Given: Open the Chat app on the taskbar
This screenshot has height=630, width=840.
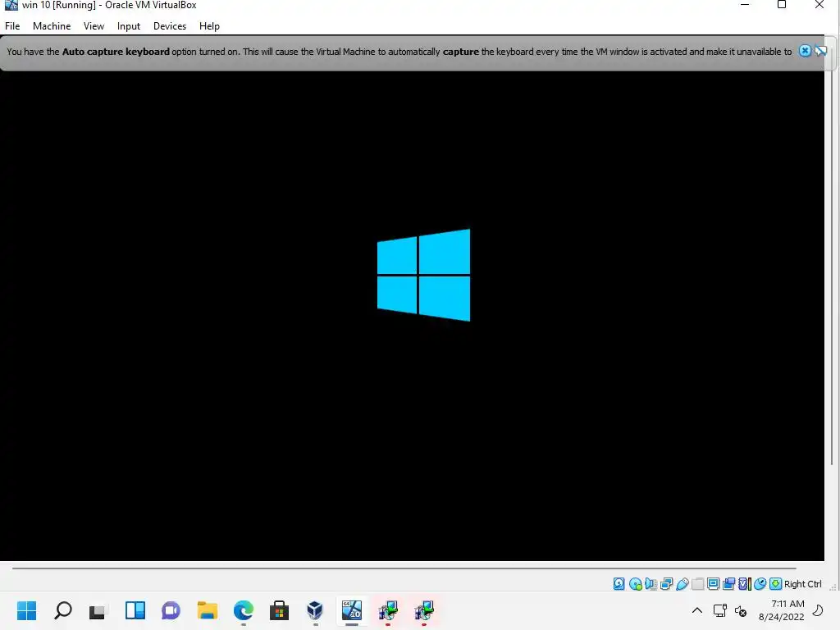Looking at the screenshot, I should [171, 610].
